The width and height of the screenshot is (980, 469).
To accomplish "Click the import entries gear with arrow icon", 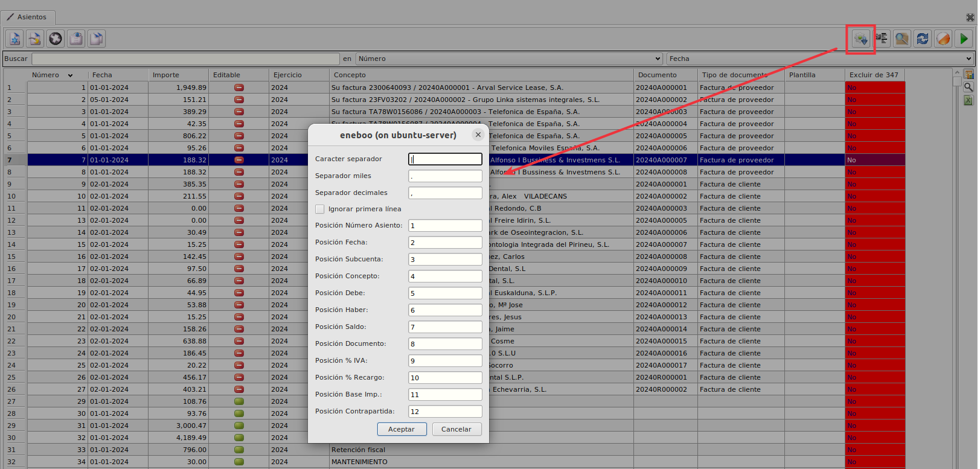I will coord(861,39).
